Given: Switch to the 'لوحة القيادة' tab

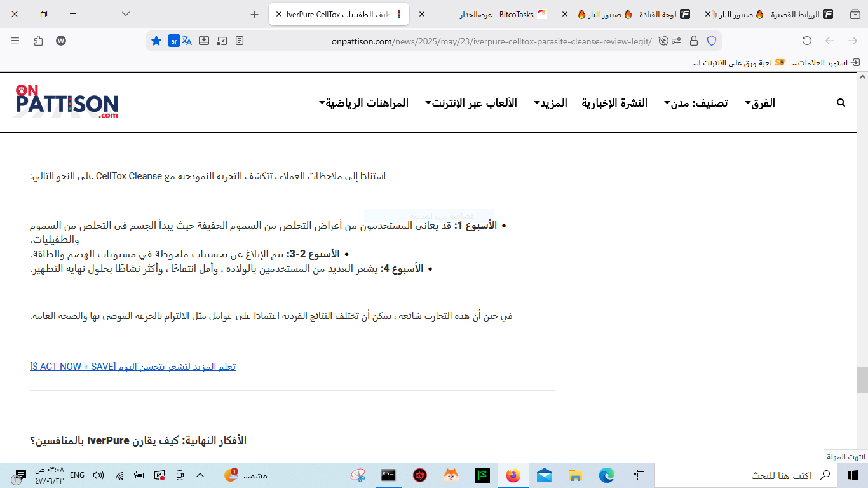Looking at the screenshot, I should (635, 14).
